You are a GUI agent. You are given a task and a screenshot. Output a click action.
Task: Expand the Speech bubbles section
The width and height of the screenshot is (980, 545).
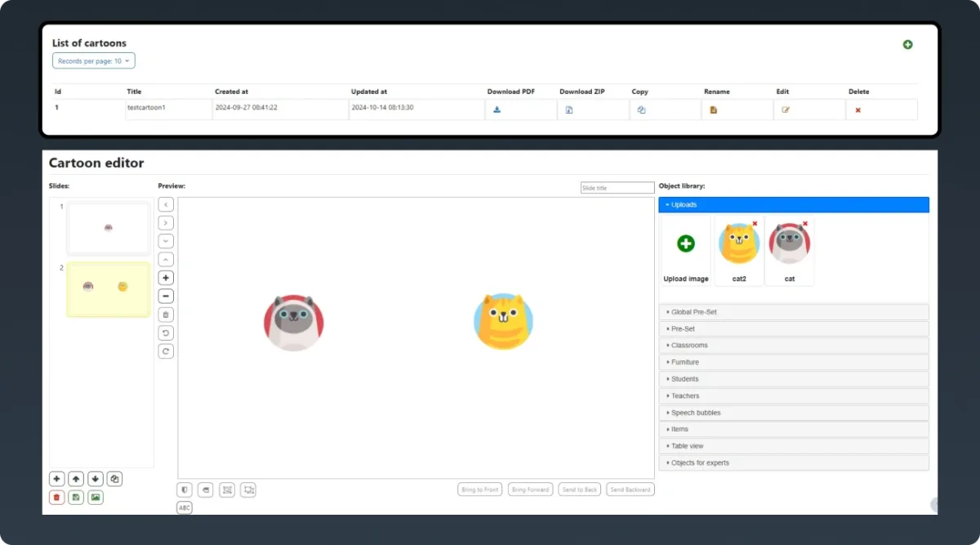[x=794, y=413]
